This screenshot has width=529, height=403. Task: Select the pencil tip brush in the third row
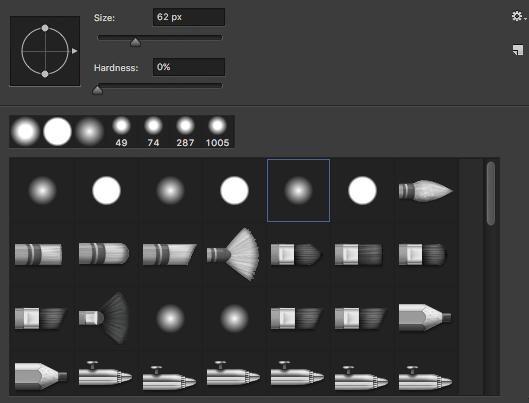tap(425, 318)
